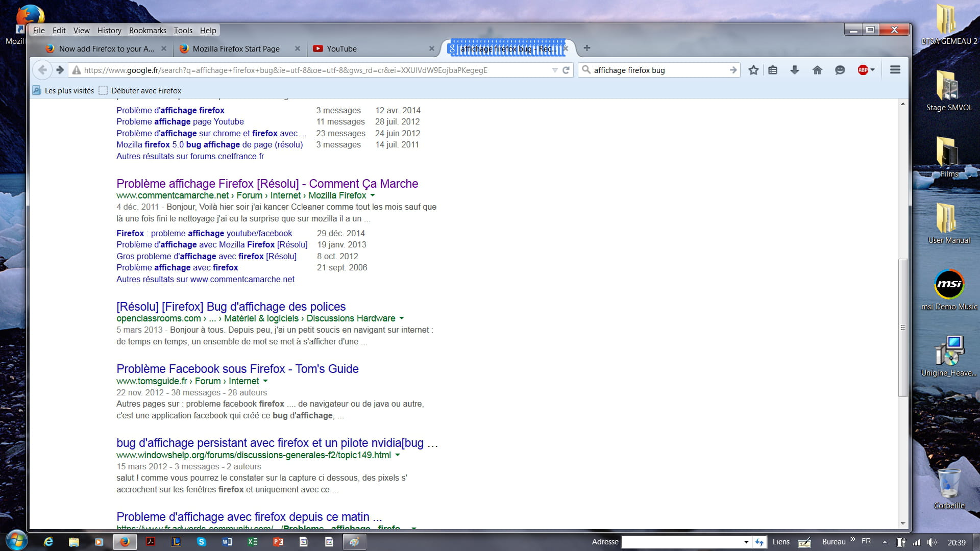Screen dimensions: 980x551
Task: Switch to Mozilla Firefox Start Page tab
Action: (x=240, y=48)
